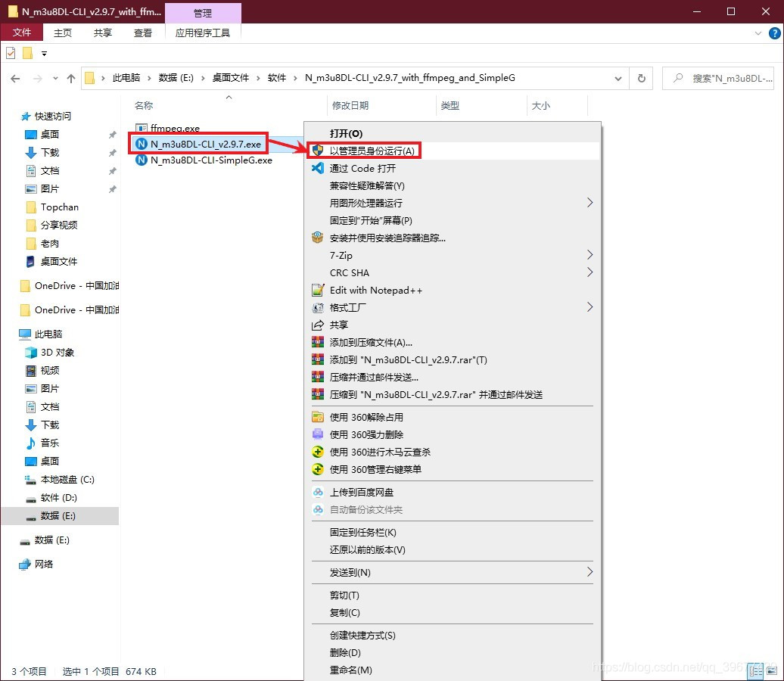Expand the 发送到(N) submenu arrow
Viewport: 784px width, 681px height.
[x=590, y=572]
